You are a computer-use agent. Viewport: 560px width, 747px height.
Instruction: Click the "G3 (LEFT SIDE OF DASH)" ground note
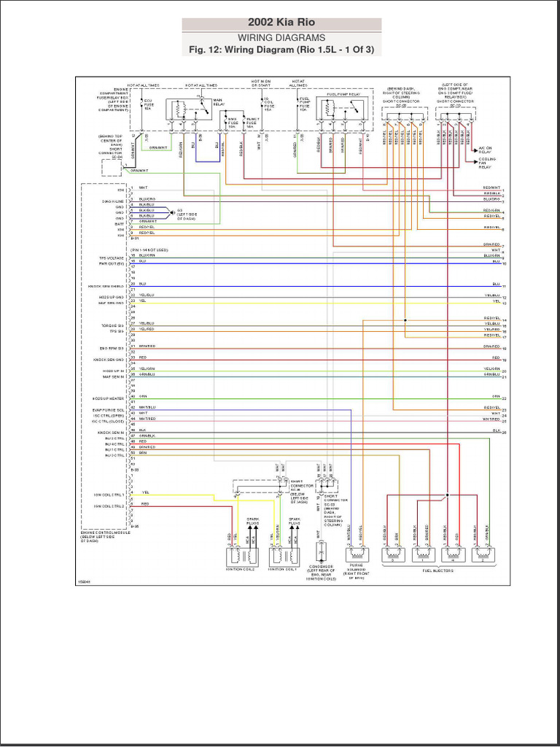(x=187, y=214)
